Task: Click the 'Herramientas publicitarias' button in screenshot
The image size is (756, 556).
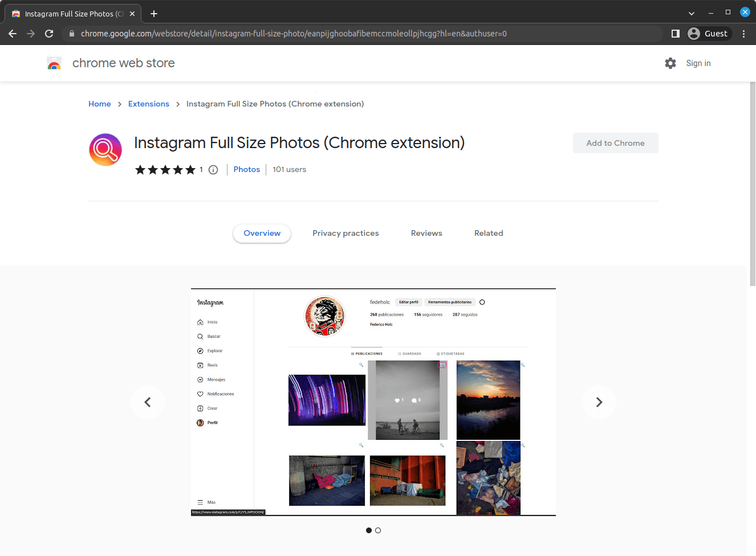Action: pyautogui.click(x=450, y=302)
